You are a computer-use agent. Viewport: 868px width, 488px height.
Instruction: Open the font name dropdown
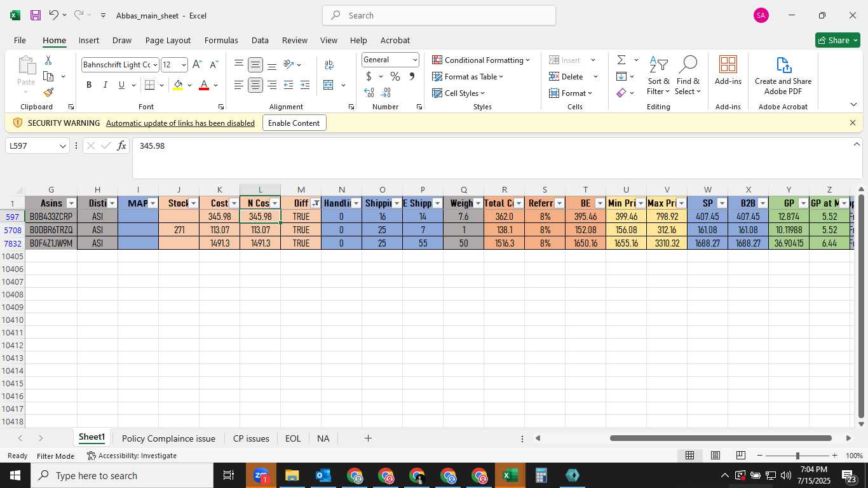155,65
